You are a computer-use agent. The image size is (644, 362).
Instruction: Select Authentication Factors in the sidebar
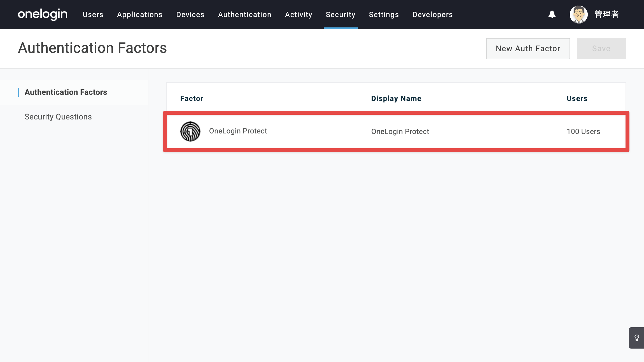pos(66,92)
